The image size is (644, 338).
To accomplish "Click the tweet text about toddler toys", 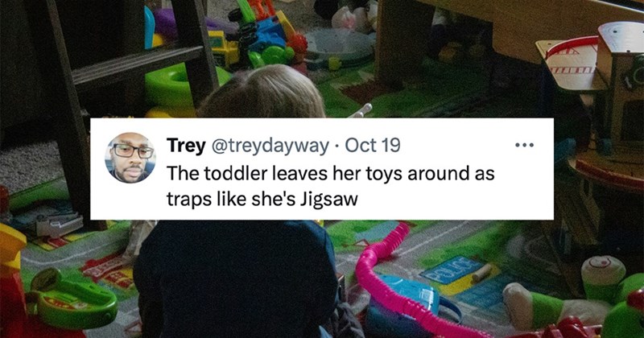I will click(330, 186).
